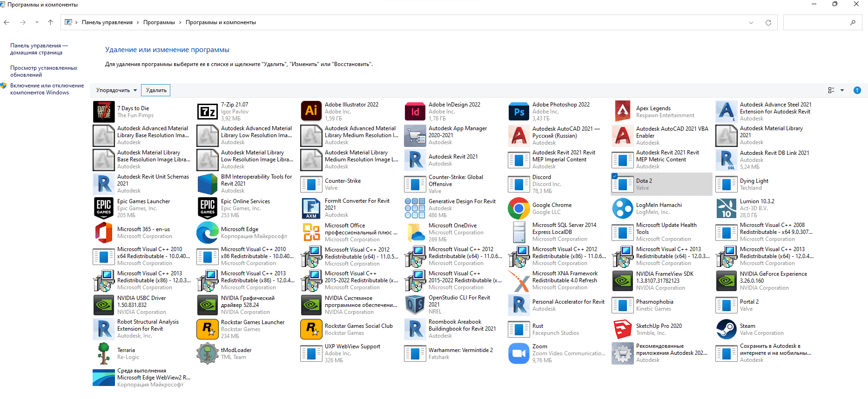Go back with the back arrow
Image resolution: width=868 pixels, height=399 pixels.
pyautogui.click(x=7, y=22)
